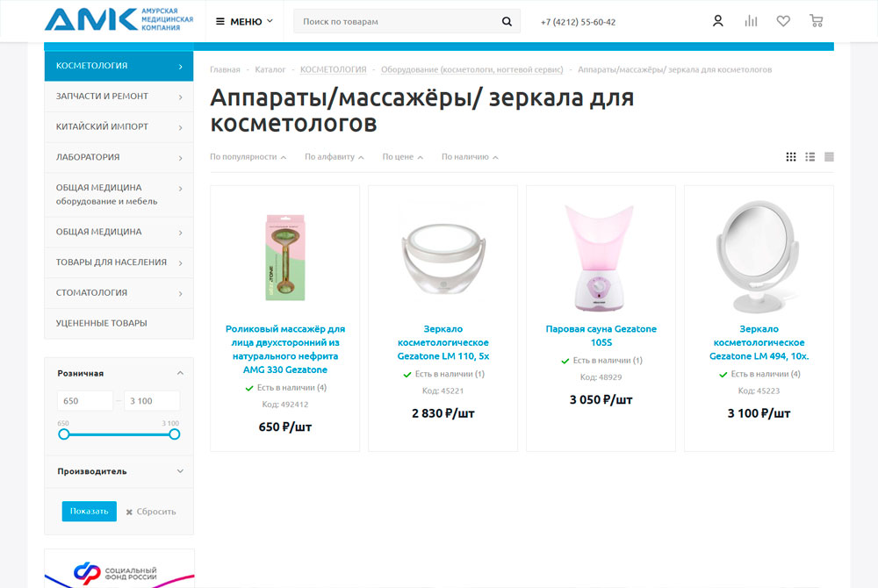Open ОБЩАЯ МЕДИЦИНА оборудование и мебель

[x=119, y=195]
